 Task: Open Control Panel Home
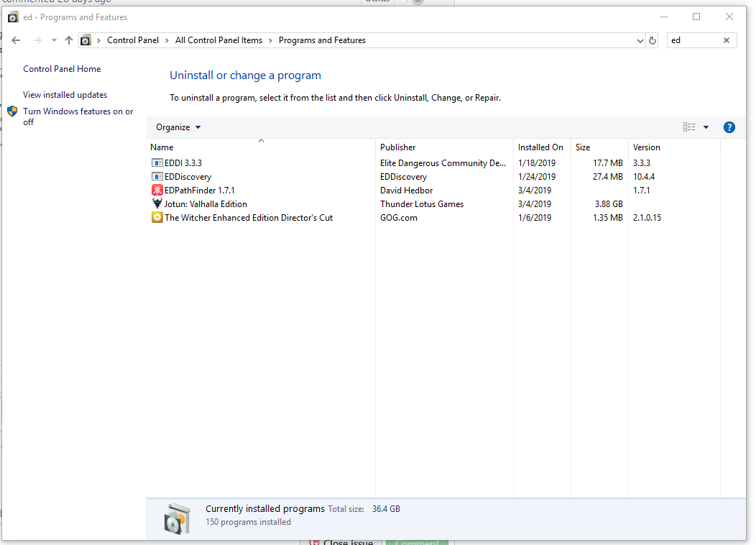coord(62,69)
